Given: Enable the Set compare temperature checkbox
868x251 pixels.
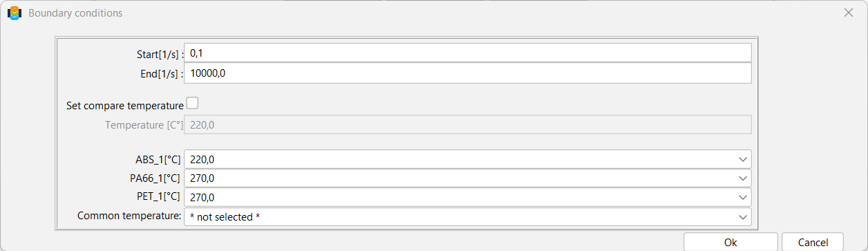Looking at the screenshot, I should pos(192,103).
